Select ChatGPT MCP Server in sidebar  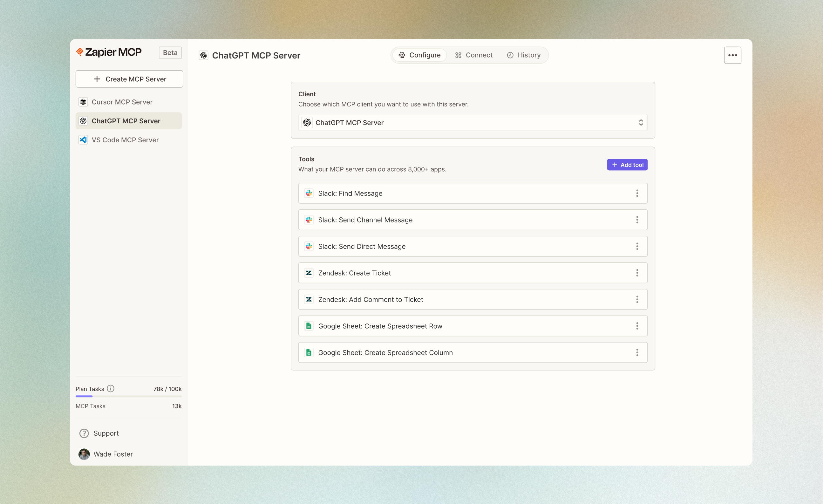coord(129,121)
